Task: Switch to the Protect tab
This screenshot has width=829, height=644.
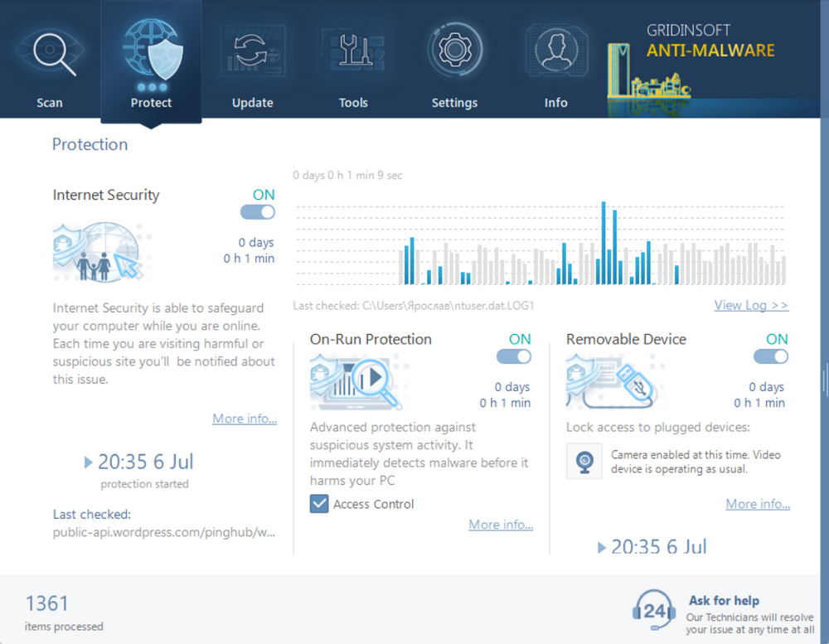Action: pos(151,62)
